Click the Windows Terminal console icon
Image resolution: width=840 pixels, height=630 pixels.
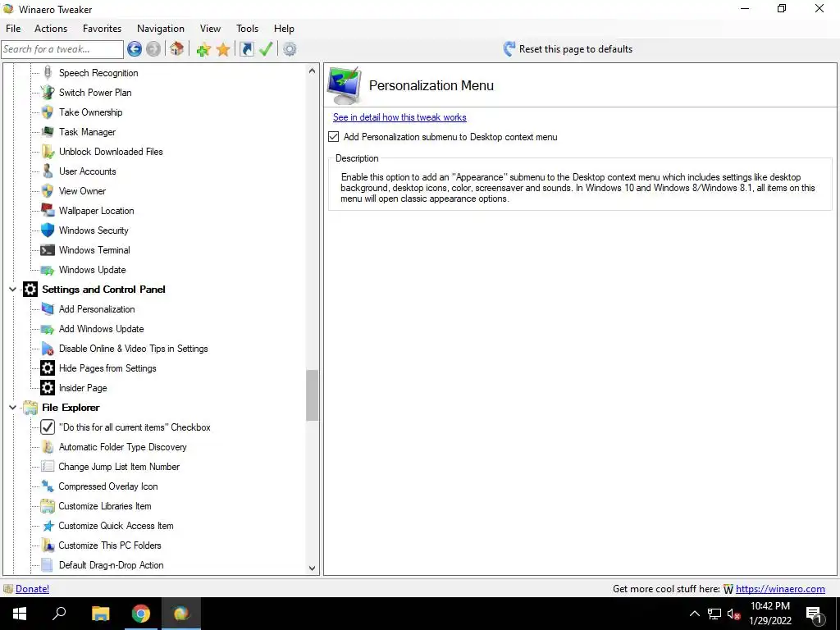point(48,250)
